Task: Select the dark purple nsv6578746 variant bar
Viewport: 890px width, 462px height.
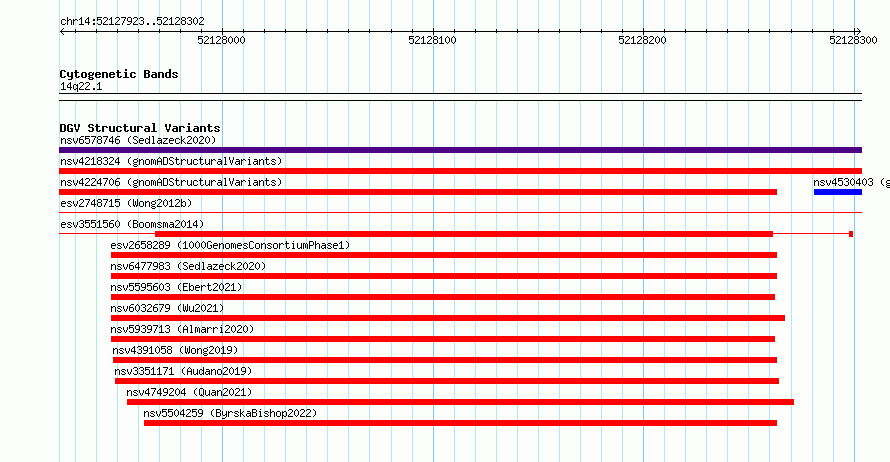Action: 460,150
